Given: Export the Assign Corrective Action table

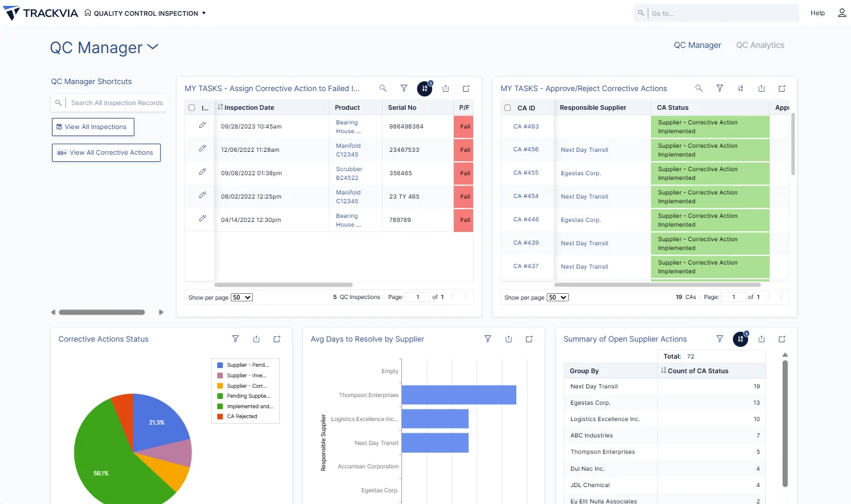Looking at the screenshot, I should (446, 88).
